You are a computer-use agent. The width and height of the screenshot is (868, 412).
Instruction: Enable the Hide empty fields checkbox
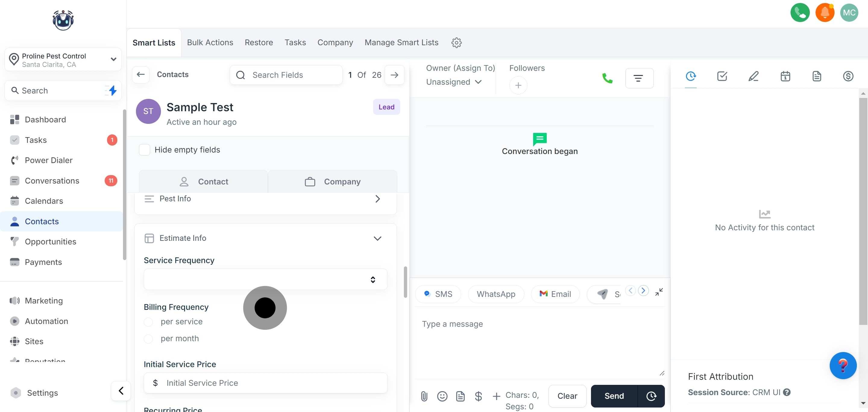(x=145, y=149)
